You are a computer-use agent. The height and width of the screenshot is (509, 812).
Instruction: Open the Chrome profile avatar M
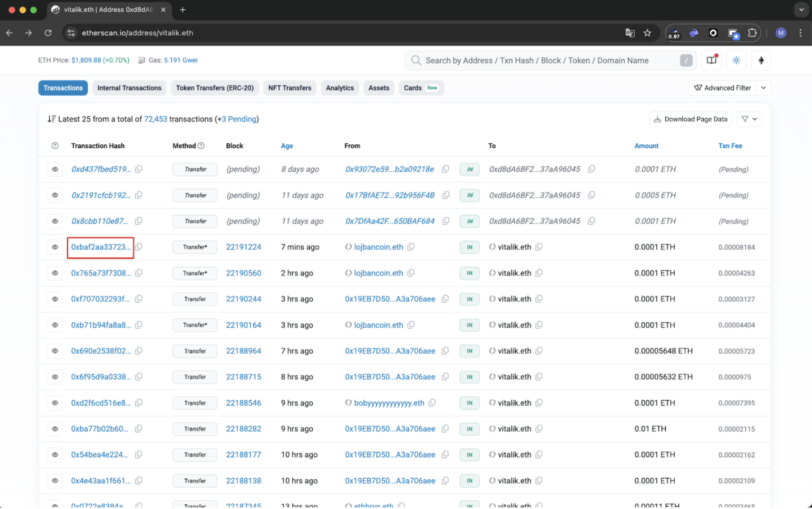pos(781,33)
